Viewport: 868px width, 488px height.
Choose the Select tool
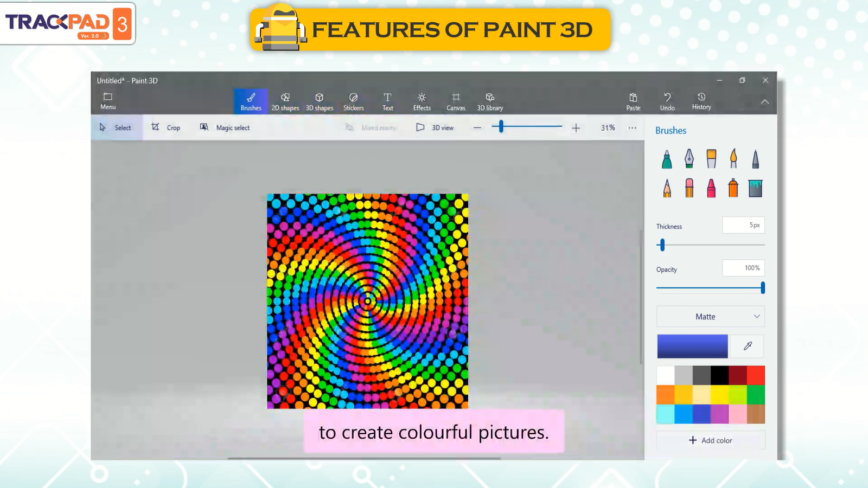(x=116, y=128)
